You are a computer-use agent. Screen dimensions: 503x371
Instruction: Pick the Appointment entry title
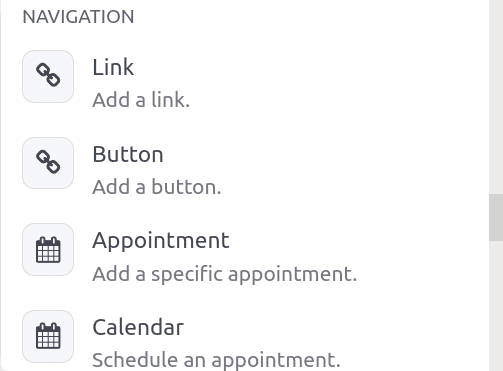click(x=161, y=241)
